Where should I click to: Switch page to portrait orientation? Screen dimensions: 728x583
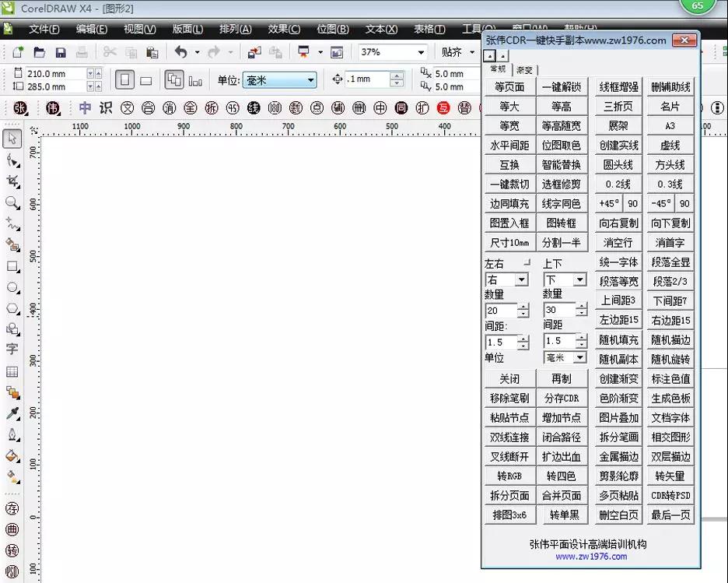(x=124, y=80)
